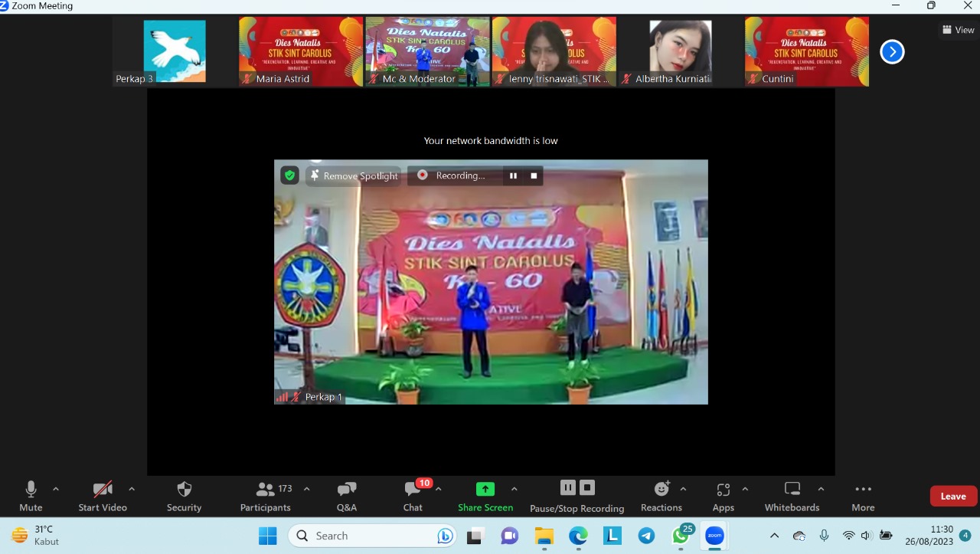
Task: Expand the Share Screen options arrow
Action: [514, 489]
